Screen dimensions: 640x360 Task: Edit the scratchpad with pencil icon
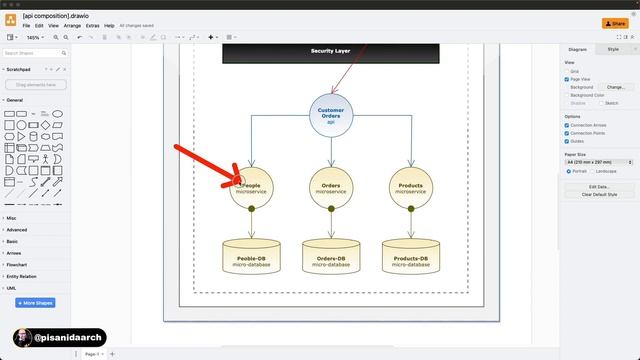click(58, 69)
